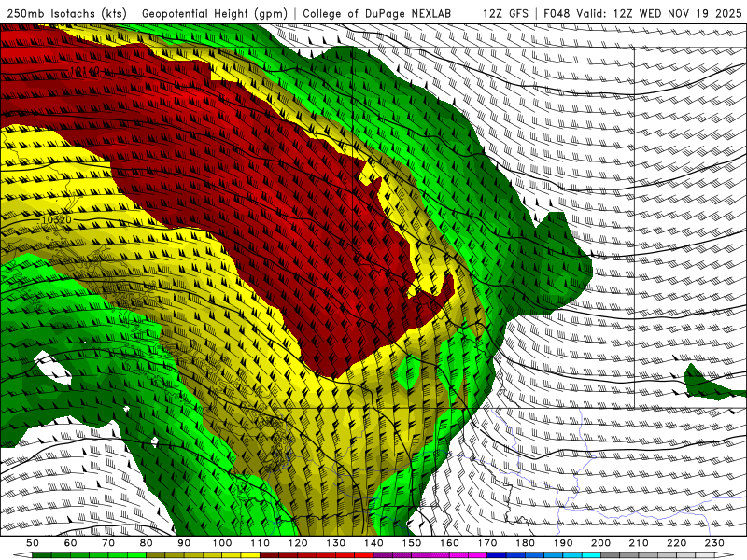
Task: Click the '250mb Isotachs (kts)' title text
Action: click(x=67, y=13)
